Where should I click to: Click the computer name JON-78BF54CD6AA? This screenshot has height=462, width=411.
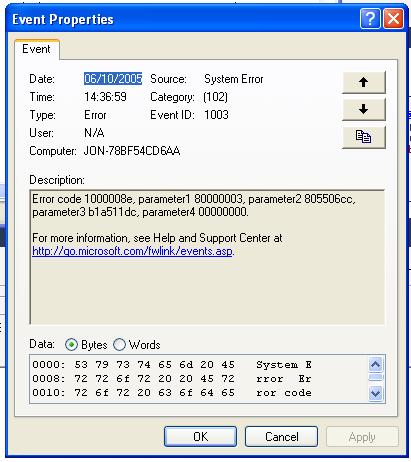click(x=132, y=151)
